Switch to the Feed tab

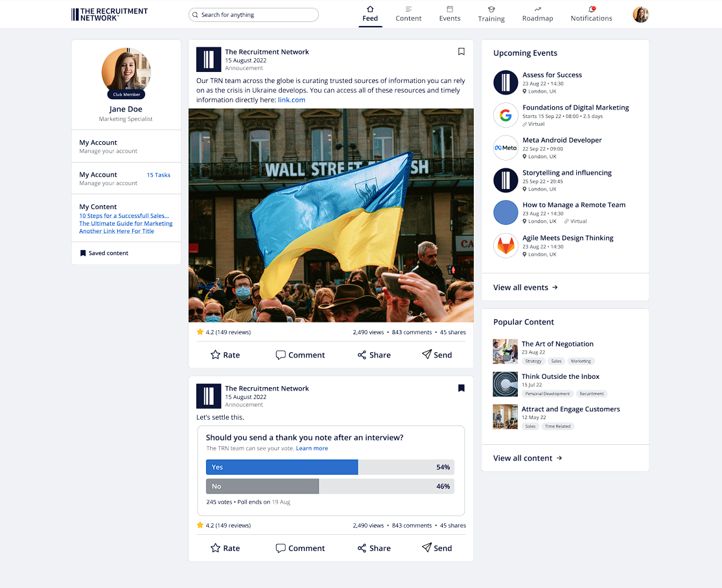click(x=370, y=14)
